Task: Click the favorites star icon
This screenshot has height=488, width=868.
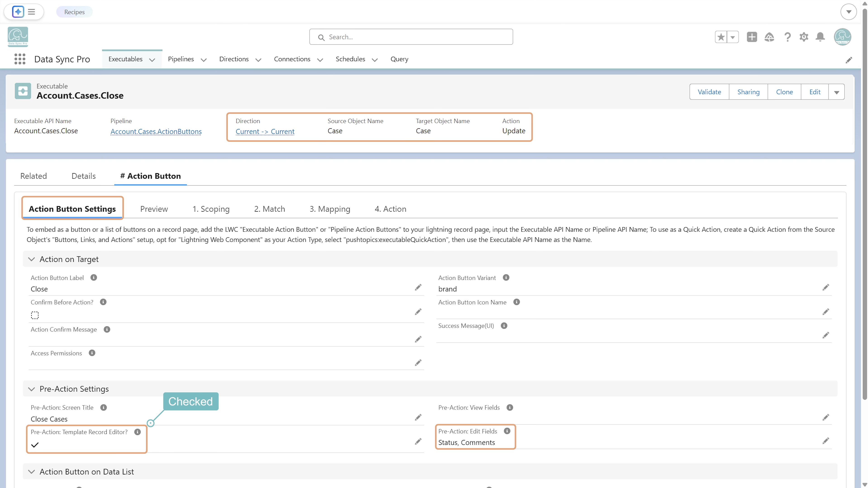Action: (x=721, y=37)
